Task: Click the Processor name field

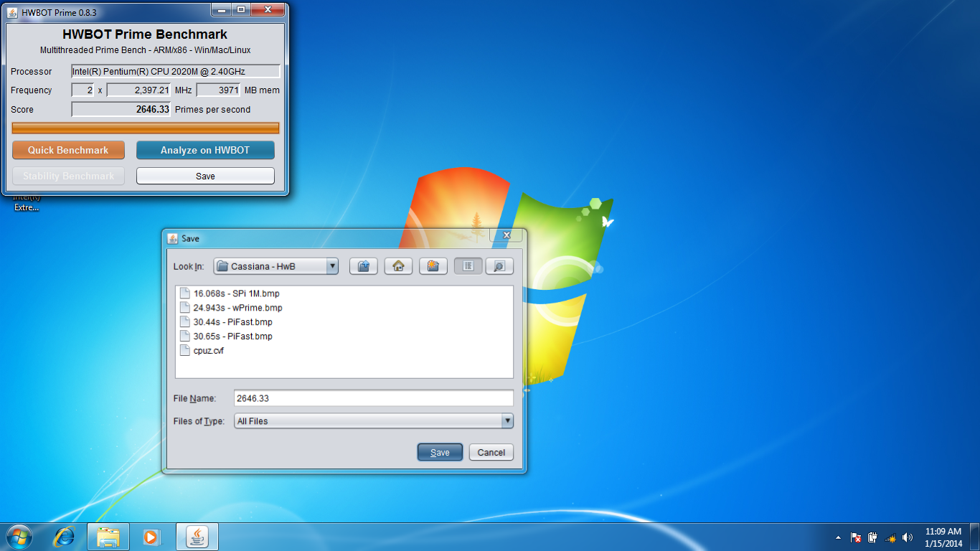Action: 176,71
